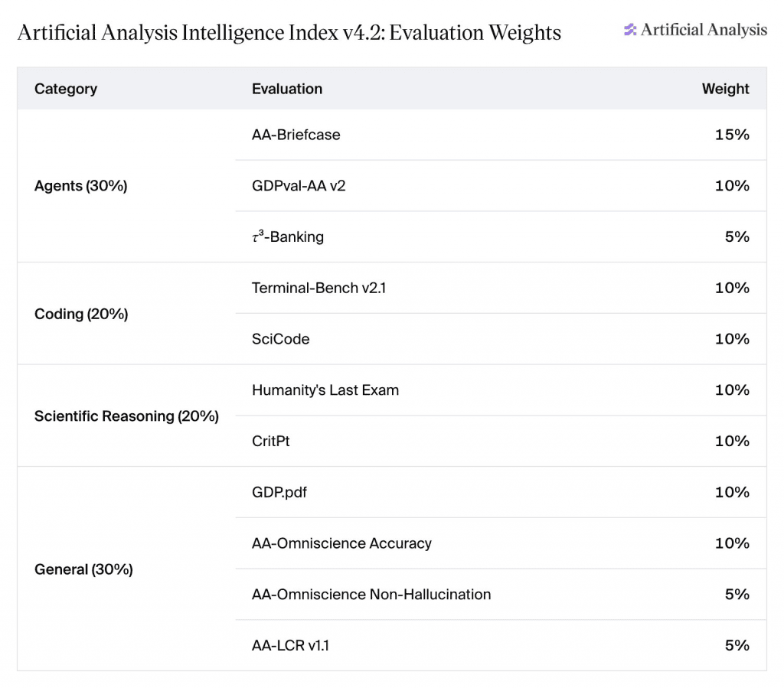Viewport: 784px width, 688px height.
Task: Select Humanity's Last Exam row
Action: [501, 390]
